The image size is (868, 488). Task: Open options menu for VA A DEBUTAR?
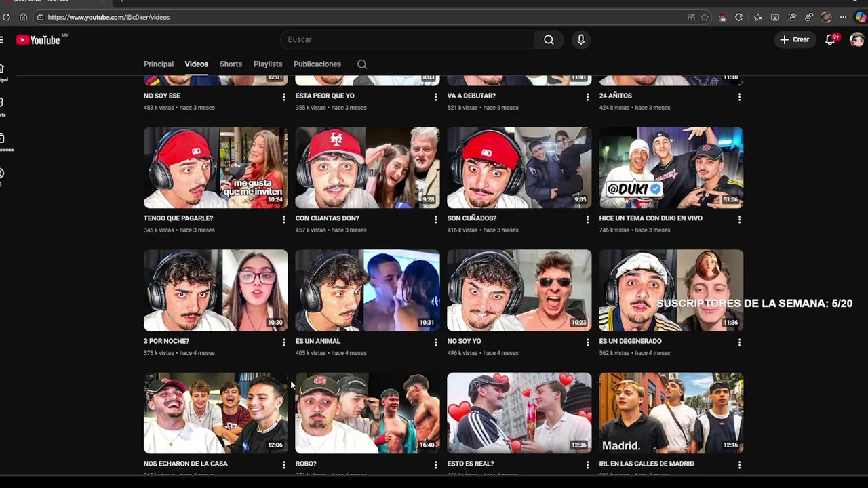(x=587, y=97)
